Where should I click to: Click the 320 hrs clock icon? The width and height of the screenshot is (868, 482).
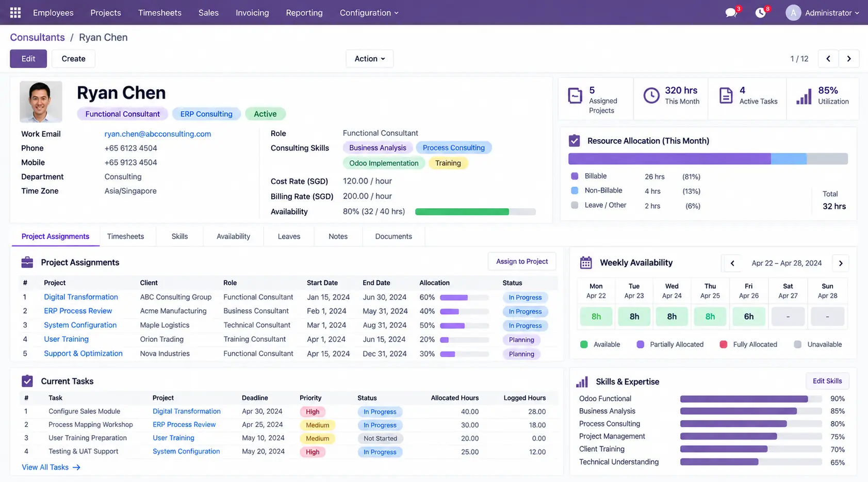click(x=651, y=95)
